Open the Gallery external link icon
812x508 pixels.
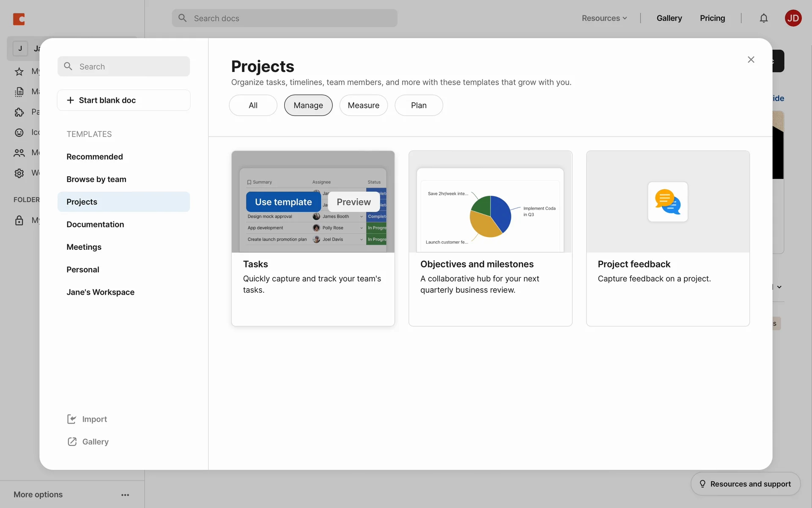(72, 442)
